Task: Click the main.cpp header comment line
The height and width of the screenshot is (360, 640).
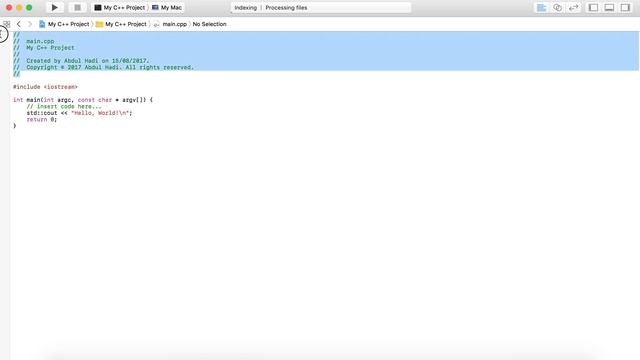Action: tap(33, 41)
